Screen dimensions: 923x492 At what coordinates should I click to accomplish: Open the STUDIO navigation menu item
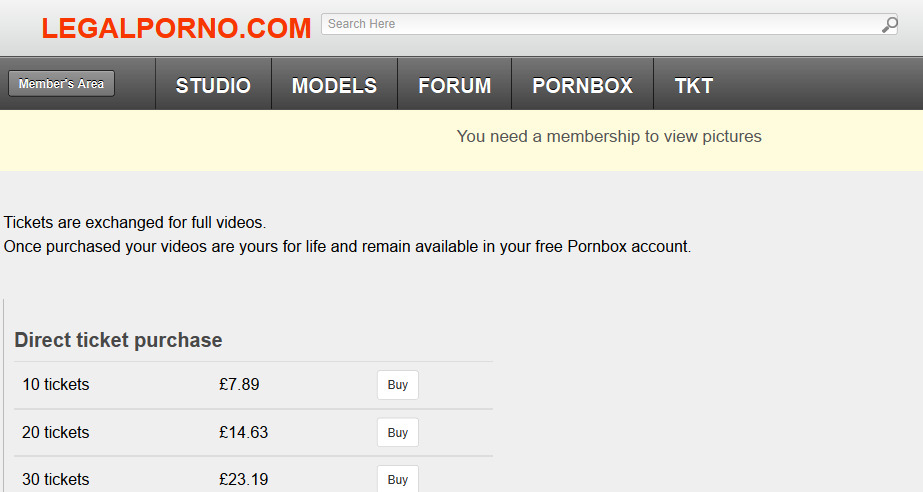click(x=213, y=86)
